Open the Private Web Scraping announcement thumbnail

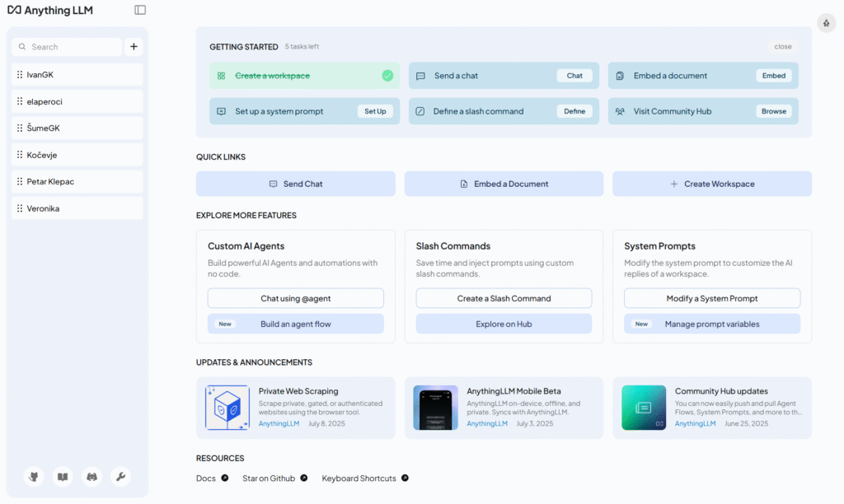tap(227, 408)
